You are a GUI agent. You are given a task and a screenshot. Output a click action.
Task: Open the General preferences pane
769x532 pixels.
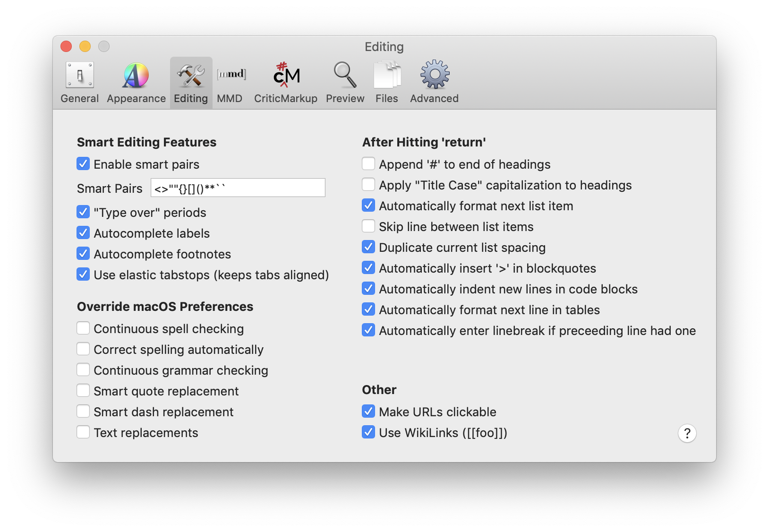coord(79,83)
